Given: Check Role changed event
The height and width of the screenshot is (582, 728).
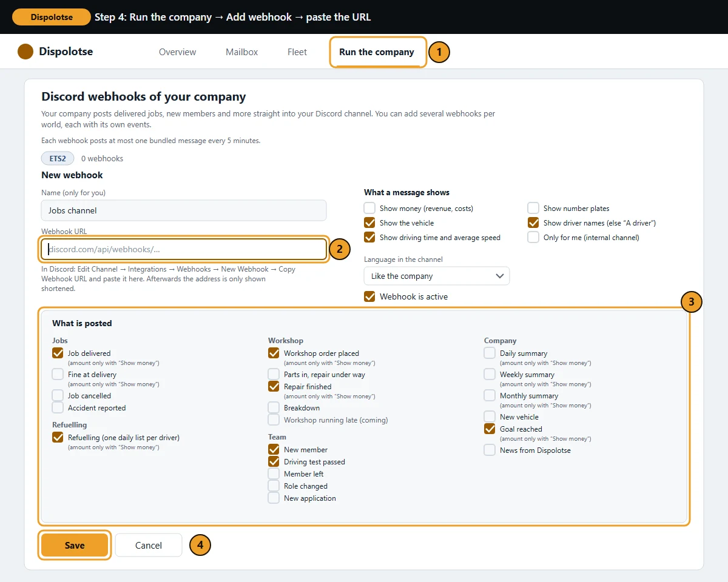Looking at the screenshot, I should 274,486.
